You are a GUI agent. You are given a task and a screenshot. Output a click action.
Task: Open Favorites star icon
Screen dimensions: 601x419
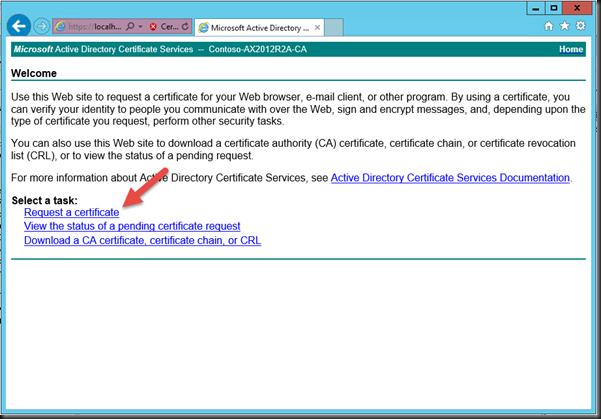point(565,26)
